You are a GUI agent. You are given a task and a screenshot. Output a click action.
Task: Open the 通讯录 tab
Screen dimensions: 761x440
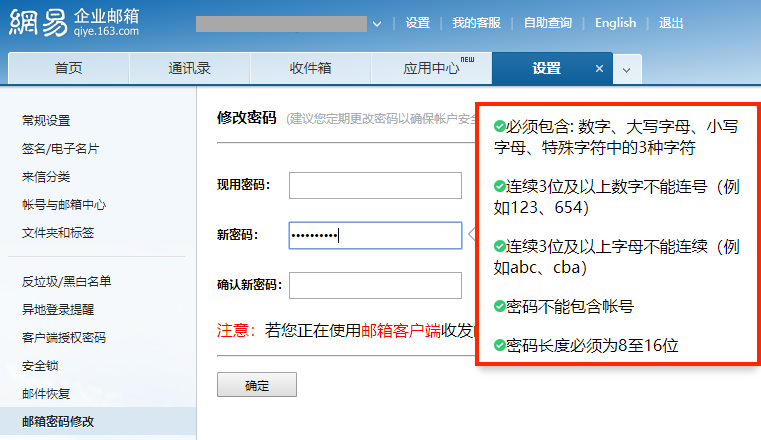point(189,69)
